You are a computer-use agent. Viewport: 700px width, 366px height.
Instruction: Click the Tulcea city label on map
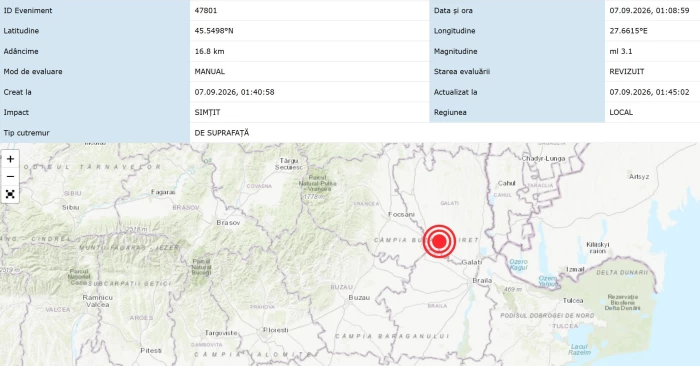(x=573, y=300)
